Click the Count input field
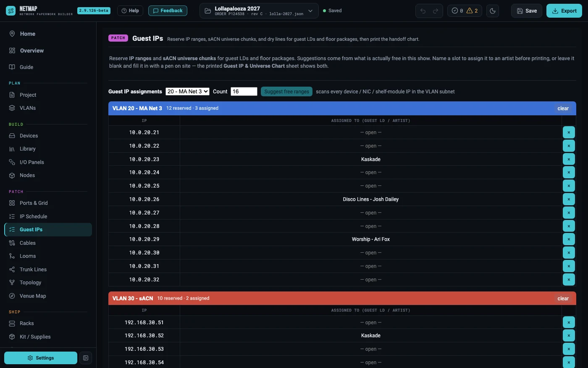 click(x=244, y=91)
